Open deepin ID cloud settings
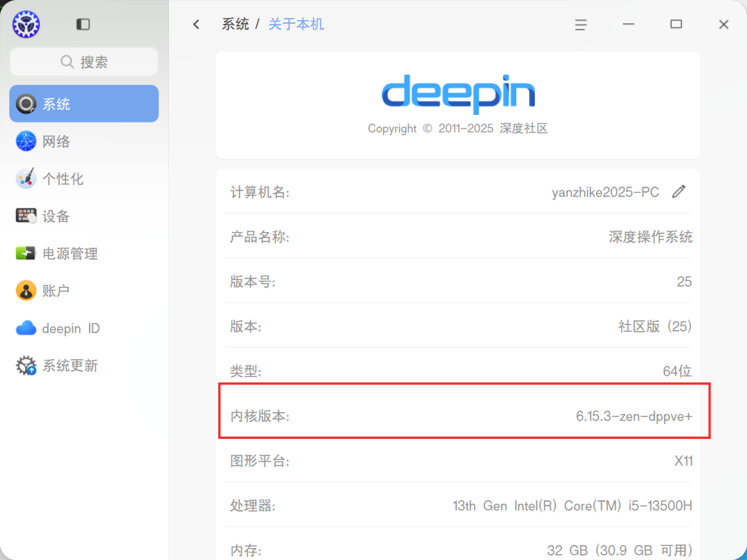 pyautogui.click(x=84, y=328)
